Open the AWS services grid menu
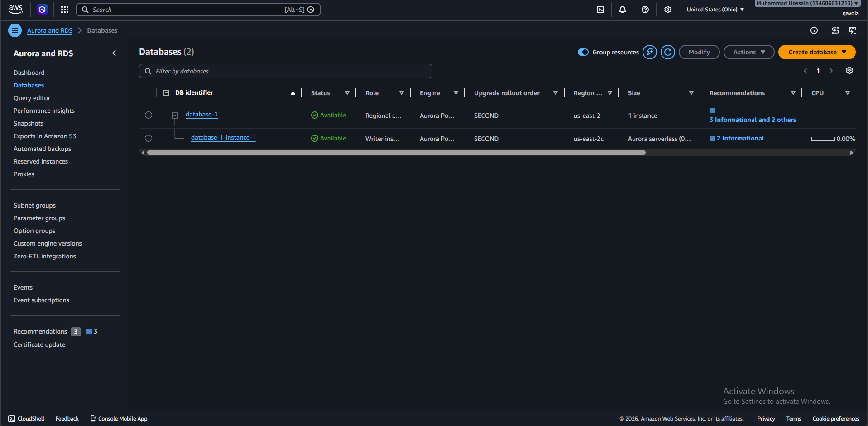The height and width of the screenshot is (426, 868). click(65, 10)
